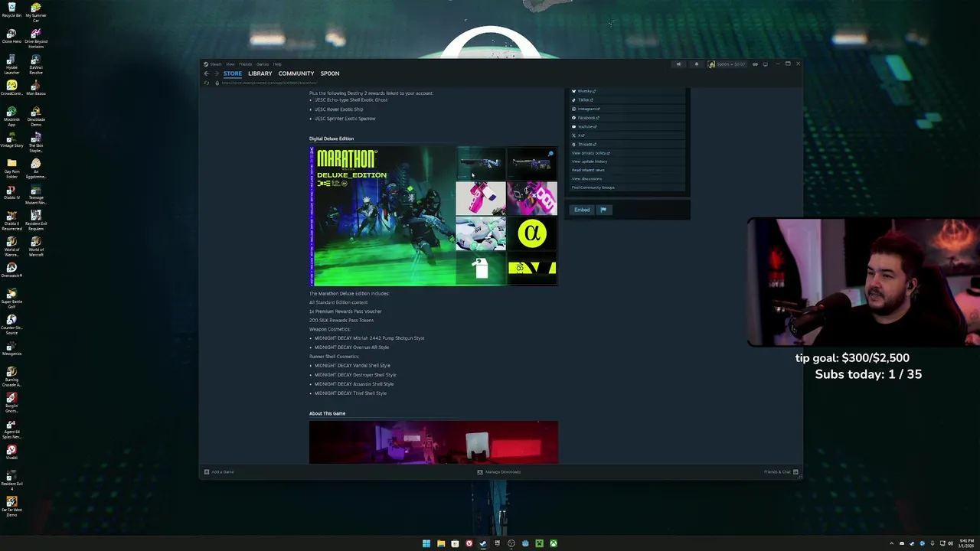The width and height of the screenshot is (980, 551).
Task: Open Friends & Chat in Steam
Action: point(781,472)
